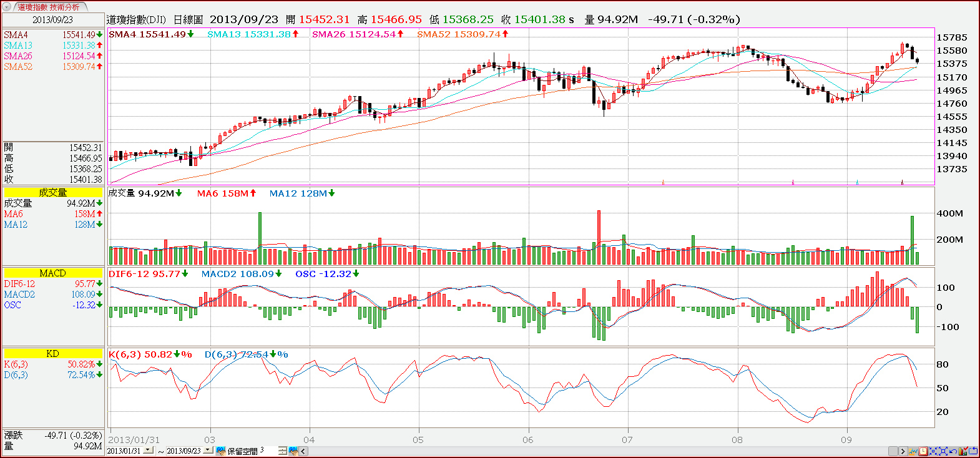980x458 pixels.
Task: Click the DIF6-12 row in the left panel
Action: click(x=52, y=284)
